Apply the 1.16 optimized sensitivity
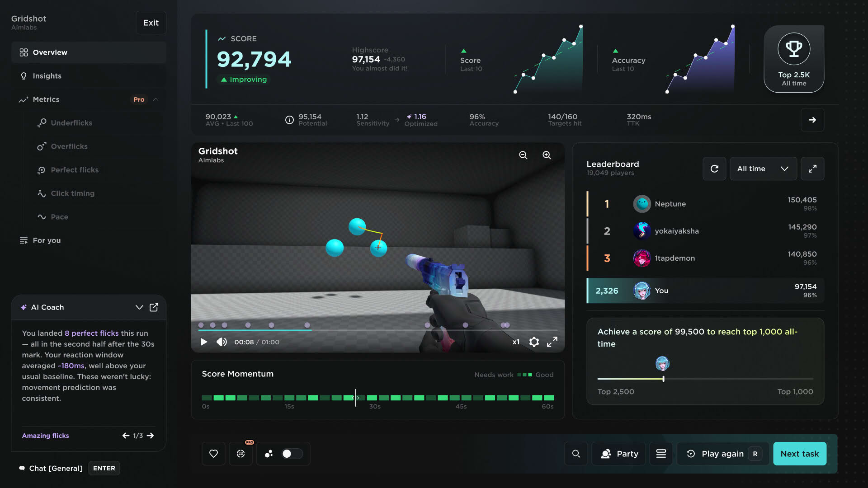This screenshot has height=488, width=868. [420, 120]
